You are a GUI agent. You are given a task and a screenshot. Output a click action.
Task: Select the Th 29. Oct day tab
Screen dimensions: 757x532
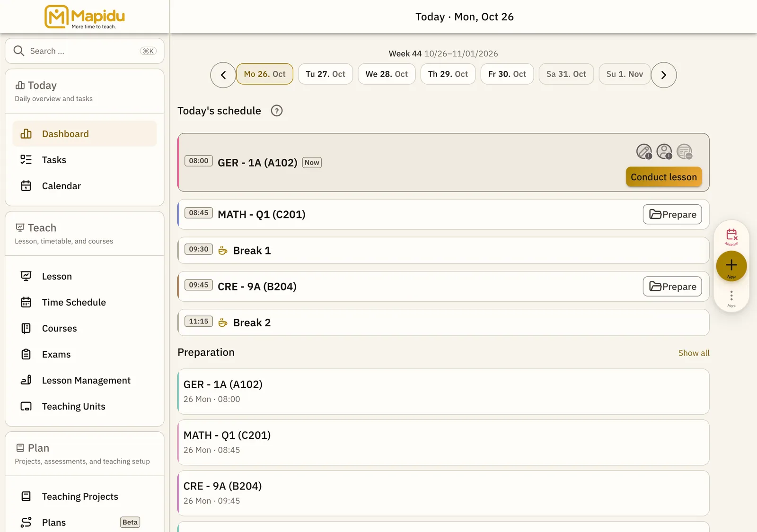tap(448, 74)
